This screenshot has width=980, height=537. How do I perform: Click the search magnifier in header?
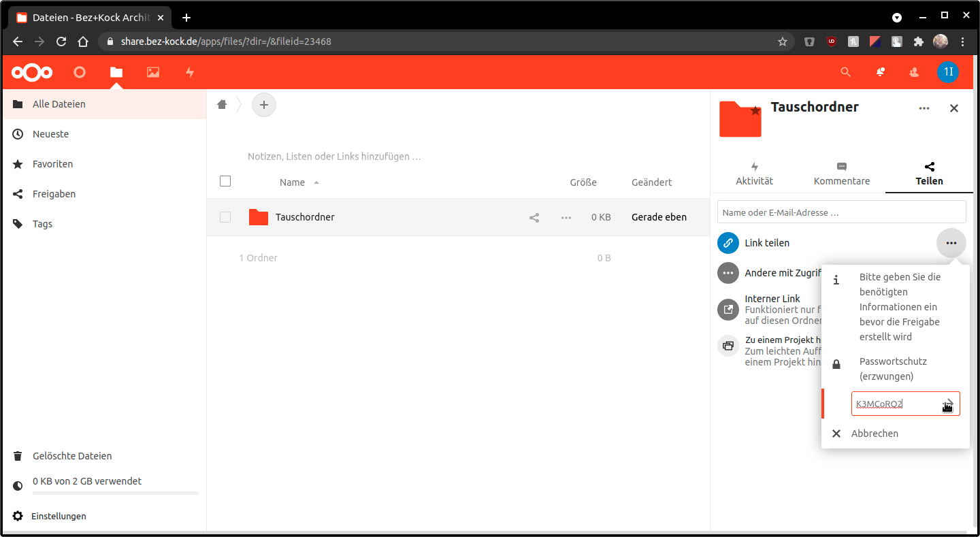click(845, 72)
